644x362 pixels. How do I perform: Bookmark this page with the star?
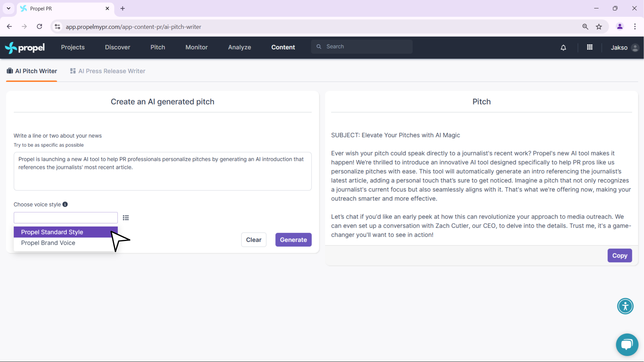599,26
